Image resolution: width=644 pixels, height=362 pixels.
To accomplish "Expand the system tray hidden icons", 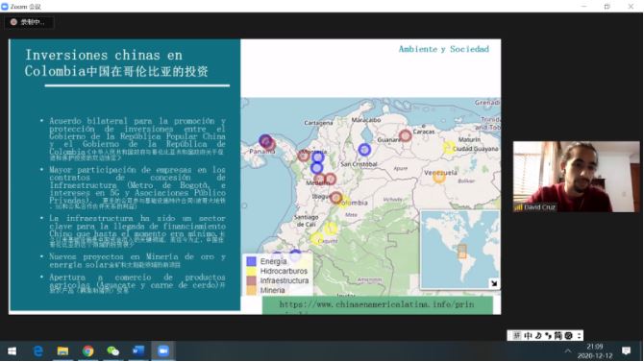I will [x=568, y=350].
